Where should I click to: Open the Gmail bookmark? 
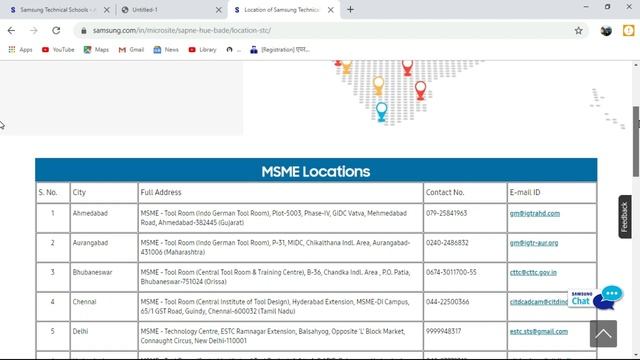click(131, 50)
